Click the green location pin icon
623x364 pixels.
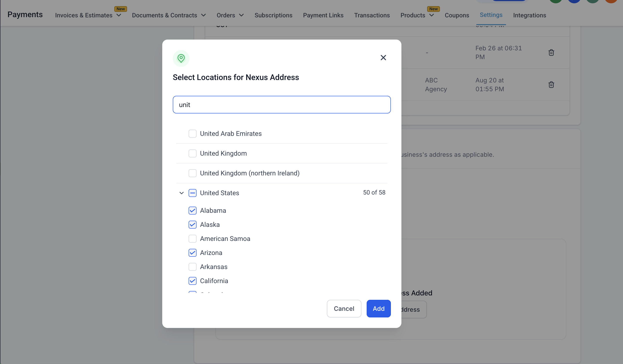pos(181,58)
